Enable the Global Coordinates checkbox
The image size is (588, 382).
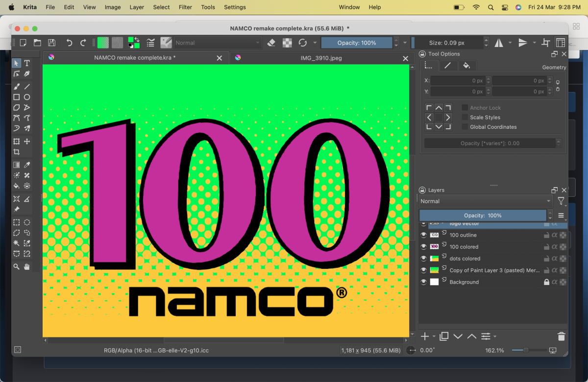click(x=465, y=127)
